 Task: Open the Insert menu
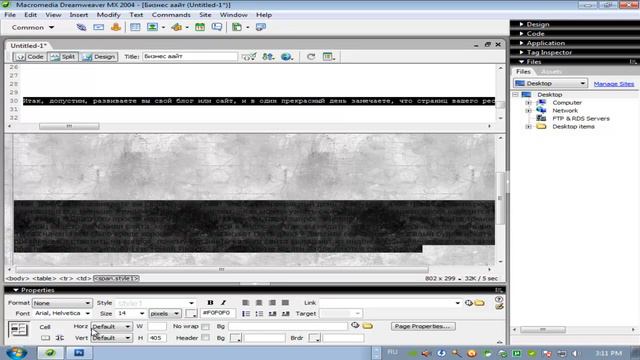tap(79, 15)
